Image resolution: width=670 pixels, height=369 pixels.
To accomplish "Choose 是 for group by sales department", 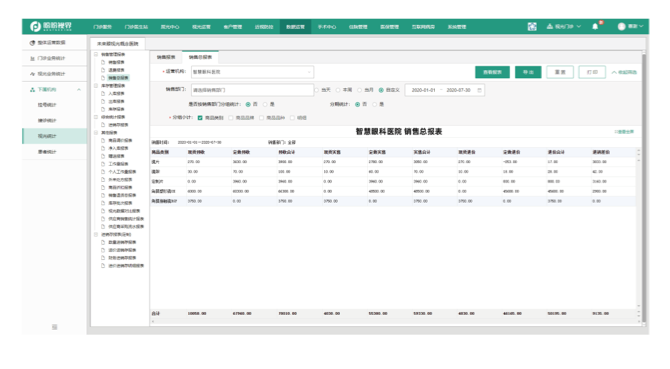I will pyautogui.click(x=265, y=104).
